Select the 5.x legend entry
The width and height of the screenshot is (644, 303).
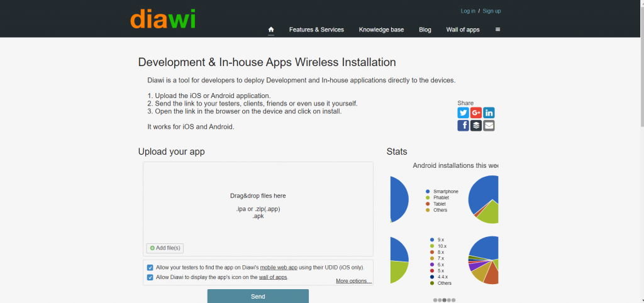(x=437, y=270)
